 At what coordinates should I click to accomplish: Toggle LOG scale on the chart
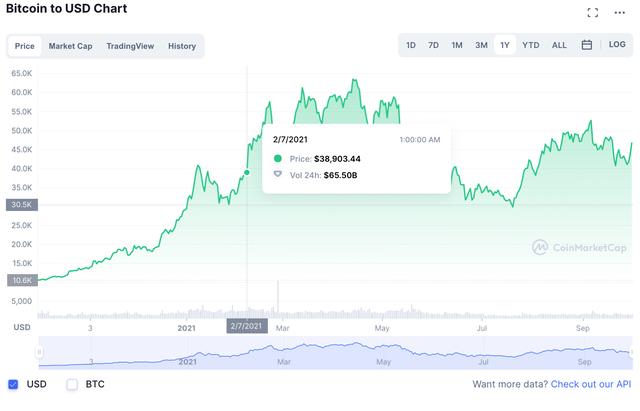coord(617,45)
